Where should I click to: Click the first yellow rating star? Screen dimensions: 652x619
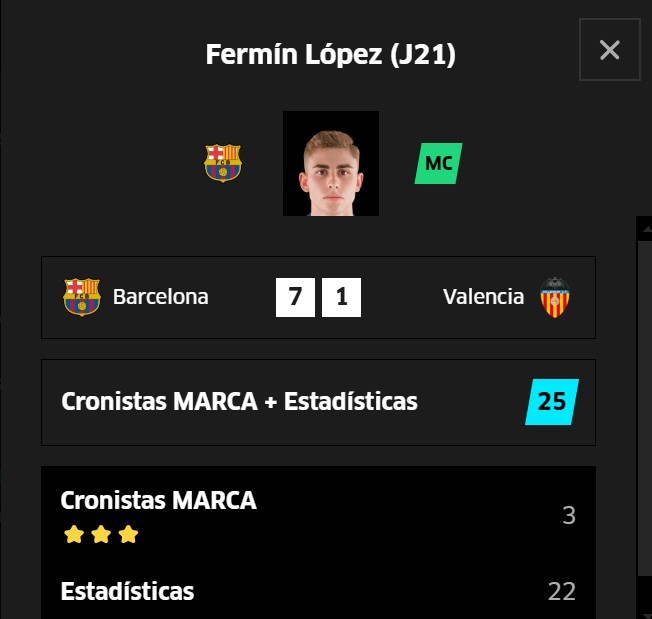(74, 534)
